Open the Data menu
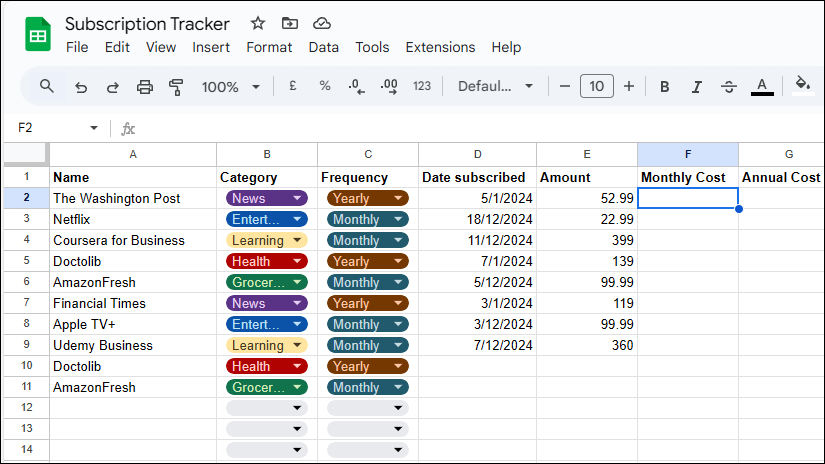825x464 pixels. point(324,47)
